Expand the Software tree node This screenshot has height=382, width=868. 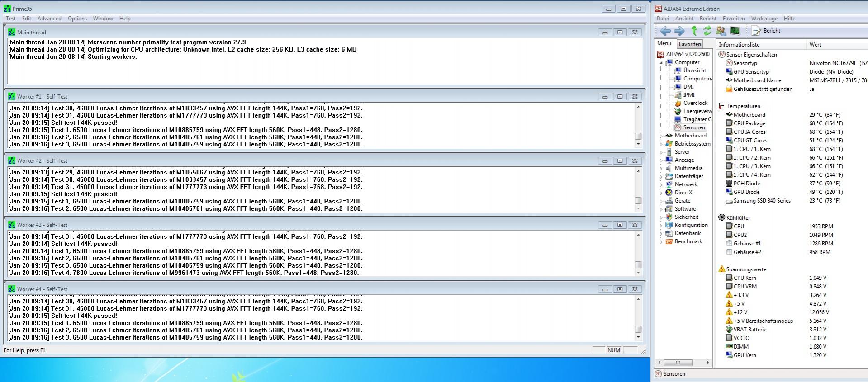tap(661, 209)
